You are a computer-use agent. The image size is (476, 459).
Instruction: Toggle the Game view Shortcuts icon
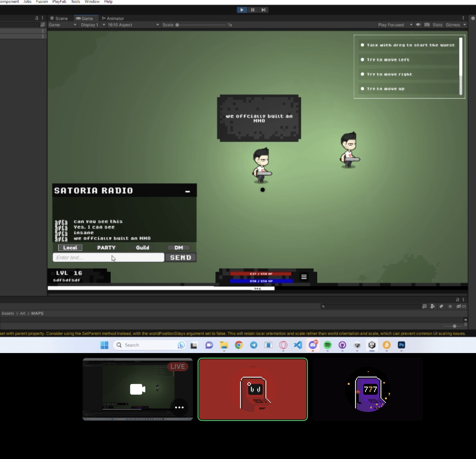pos(427,25)
